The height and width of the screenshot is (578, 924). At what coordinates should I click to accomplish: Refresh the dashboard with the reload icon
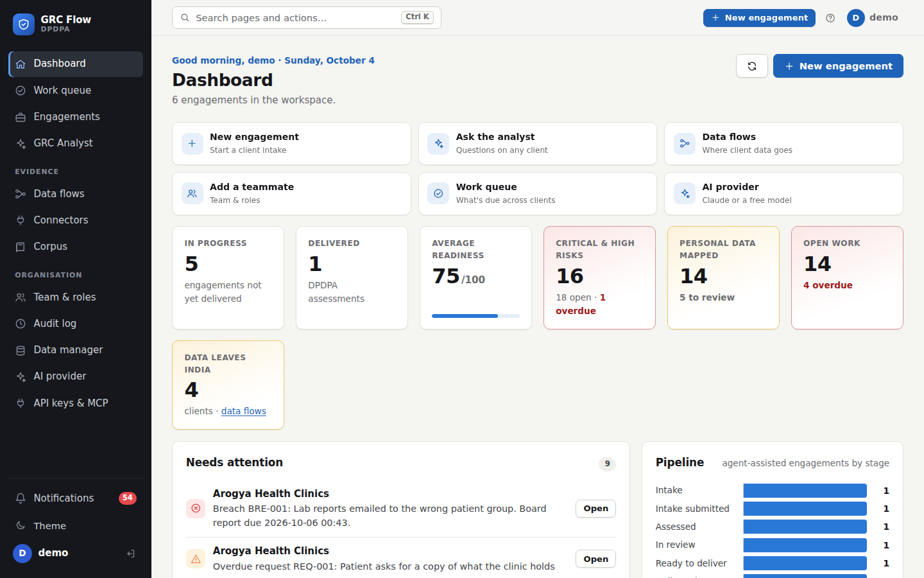752,66
